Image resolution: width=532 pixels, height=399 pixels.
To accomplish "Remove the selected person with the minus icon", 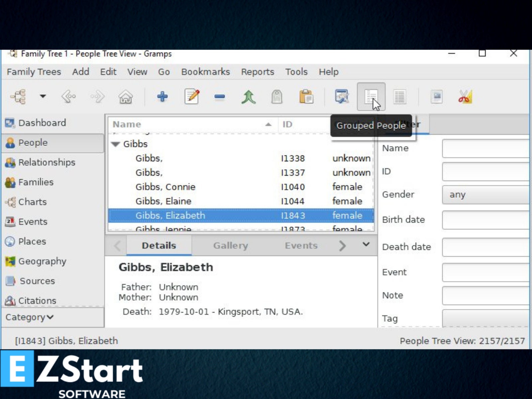I will pos(220,97).
